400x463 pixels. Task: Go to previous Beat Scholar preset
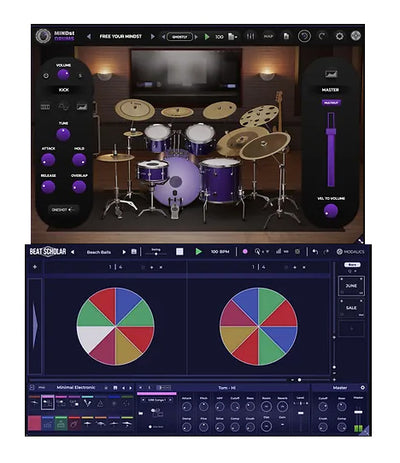point(73,252)
